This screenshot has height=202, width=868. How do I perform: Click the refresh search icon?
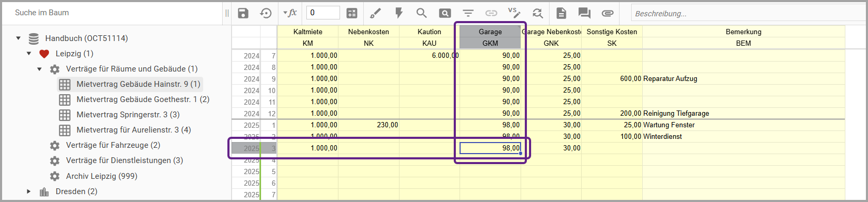pos(537,13)
